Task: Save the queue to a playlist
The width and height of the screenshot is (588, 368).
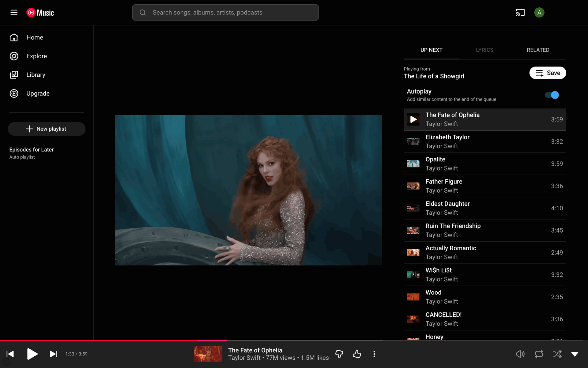Action: pyautogui.click(x=548, y=73)
